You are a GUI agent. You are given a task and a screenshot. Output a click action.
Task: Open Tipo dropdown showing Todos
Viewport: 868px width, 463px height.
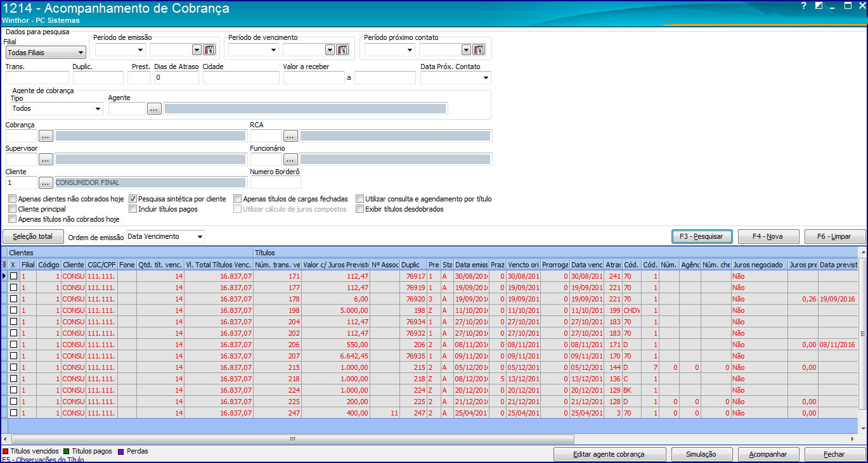pos(98,109)
